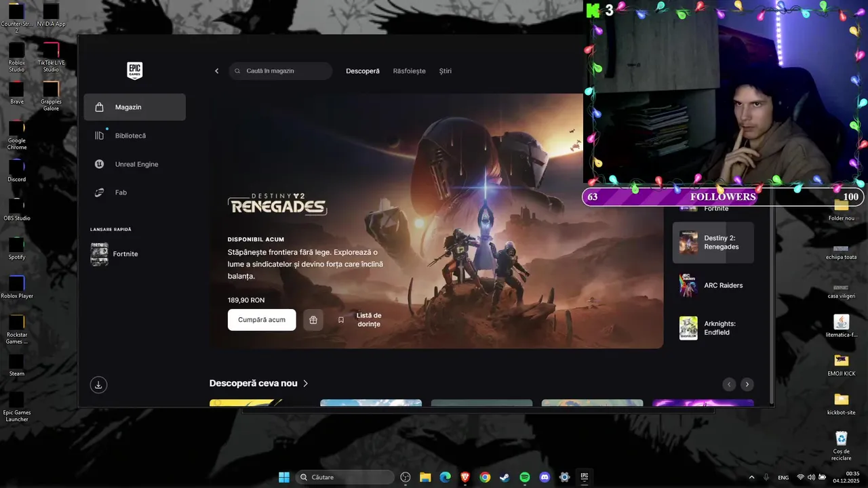Image resolution: width=868 pixels, height=488 pixels.
Task: Click the taskbar Căutare search box
Action: [345, 477]
